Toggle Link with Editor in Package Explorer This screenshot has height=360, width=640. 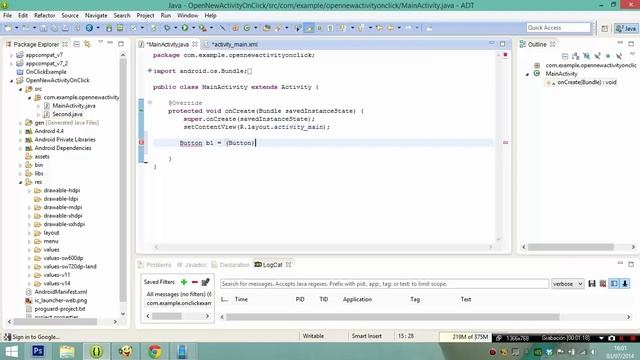point(87,44)
